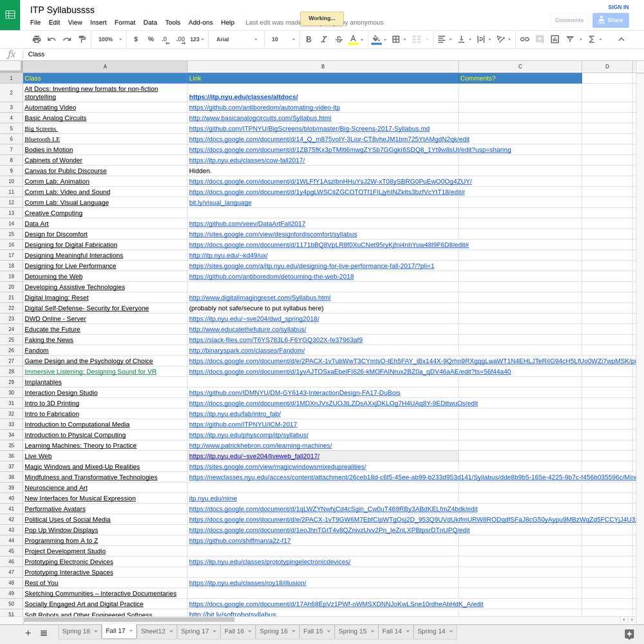Open the 123 number format dropdown
Image resolution: width=644 pixels, height=644 pixels.
(196, 39)
